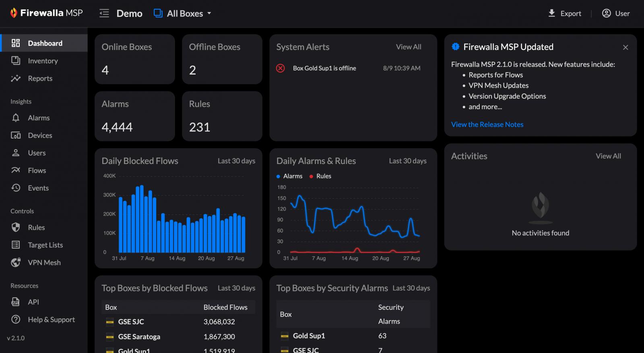
Task: Click the 'Gold Sup1' name in Security Alarms
Action: coord(309,336)
